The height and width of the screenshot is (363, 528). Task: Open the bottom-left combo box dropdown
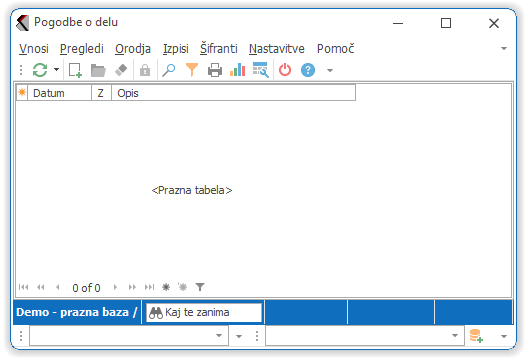click(x=219, y=336)
